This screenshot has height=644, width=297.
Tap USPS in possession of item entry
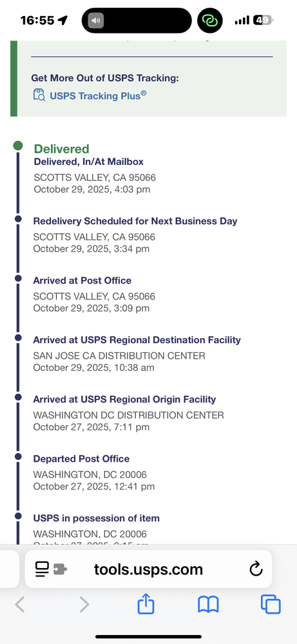pyautogui.click(x=96, y=518)
